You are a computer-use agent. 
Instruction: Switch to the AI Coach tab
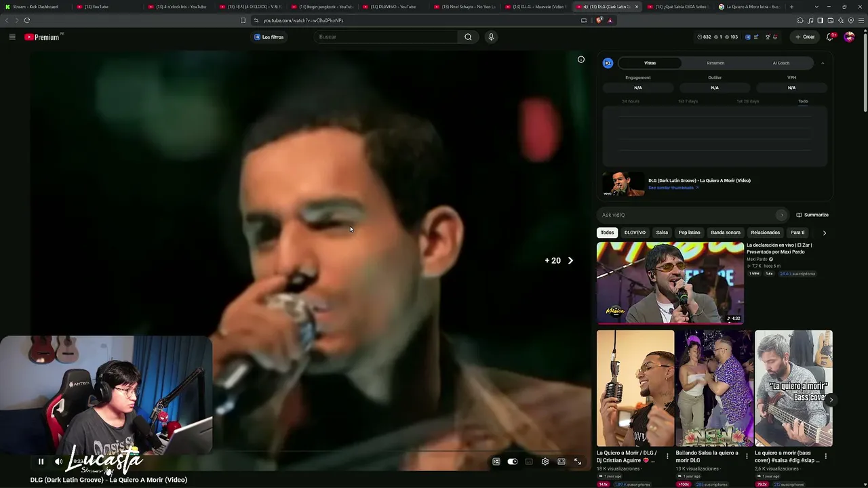tap(781, 63)
